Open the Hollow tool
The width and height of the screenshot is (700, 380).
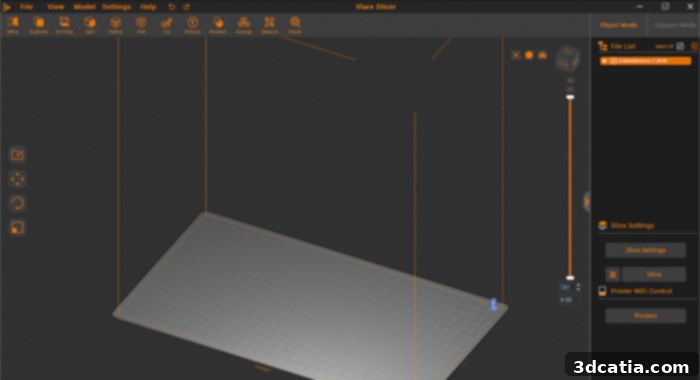[115, 25]
